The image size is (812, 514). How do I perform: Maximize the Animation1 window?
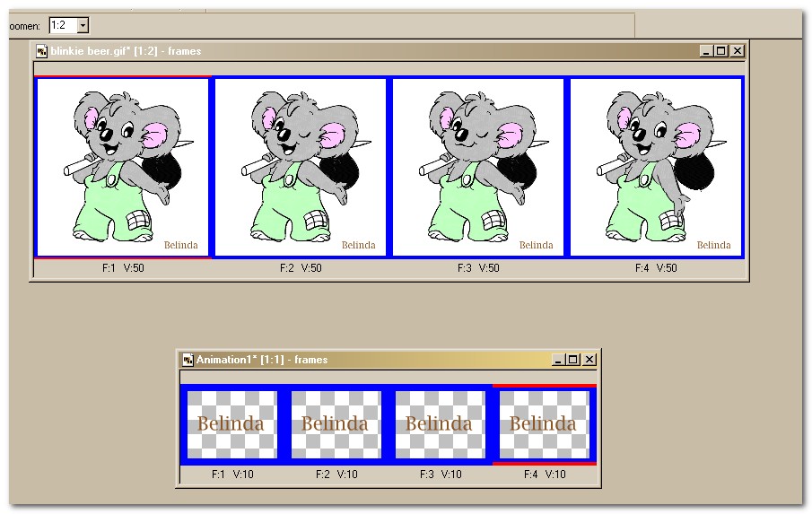click(x=572, y=360)
